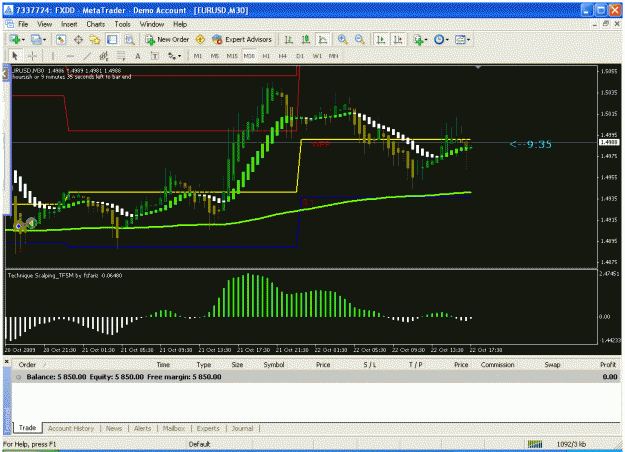Viewport: 625px width, 452px height.
Task: Click the Templates icon
Action: [460, 39]
